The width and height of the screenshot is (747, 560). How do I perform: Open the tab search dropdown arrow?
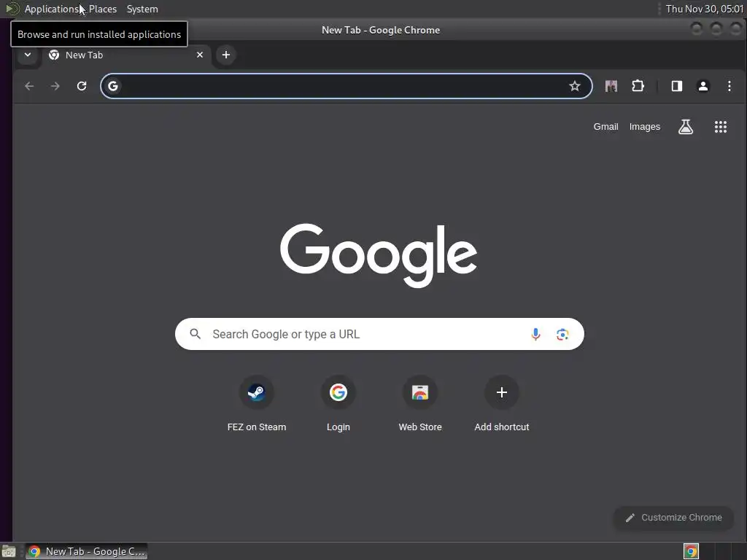coord(28,55)
